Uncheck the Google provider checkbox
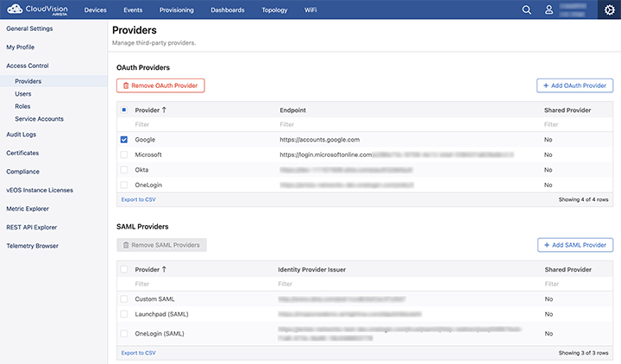Image resolution: width=621 pixels, height=364 pixels. point(124,140)
